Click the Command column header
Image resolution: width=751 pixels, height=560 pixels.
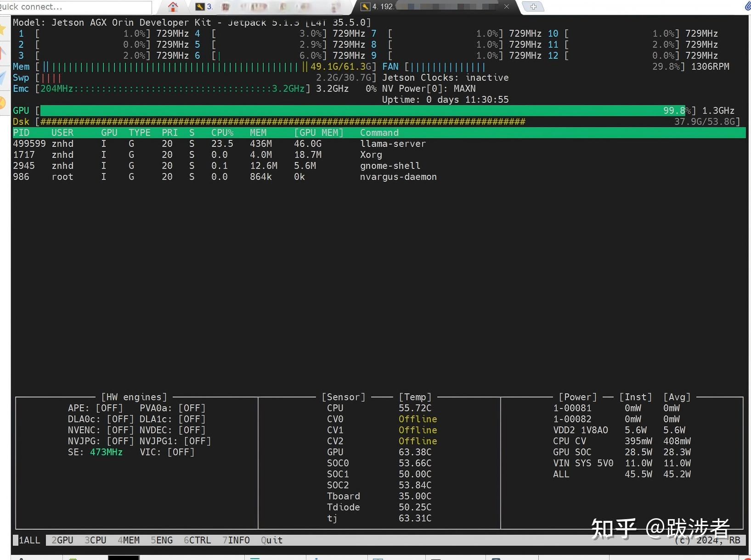379,133
